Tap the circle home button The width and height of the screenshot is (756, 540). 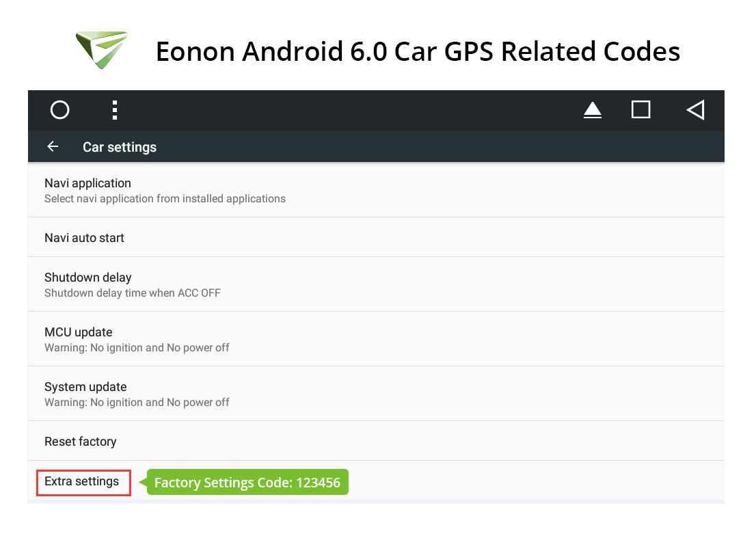coord(59,110)
